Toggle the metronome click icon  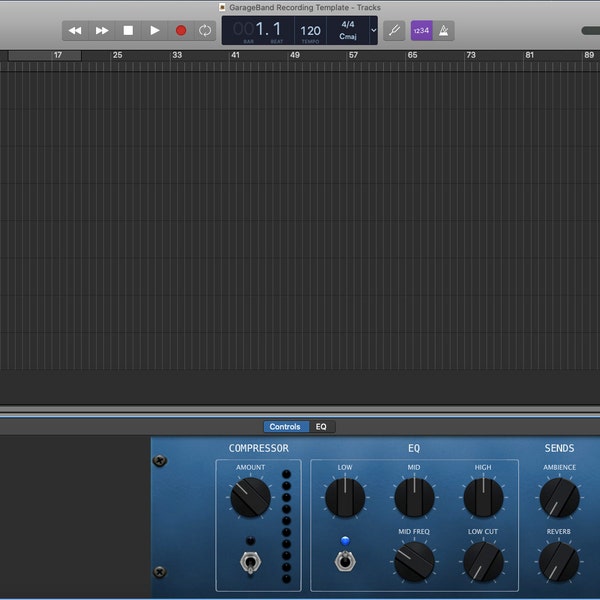(x=443, y=31)
